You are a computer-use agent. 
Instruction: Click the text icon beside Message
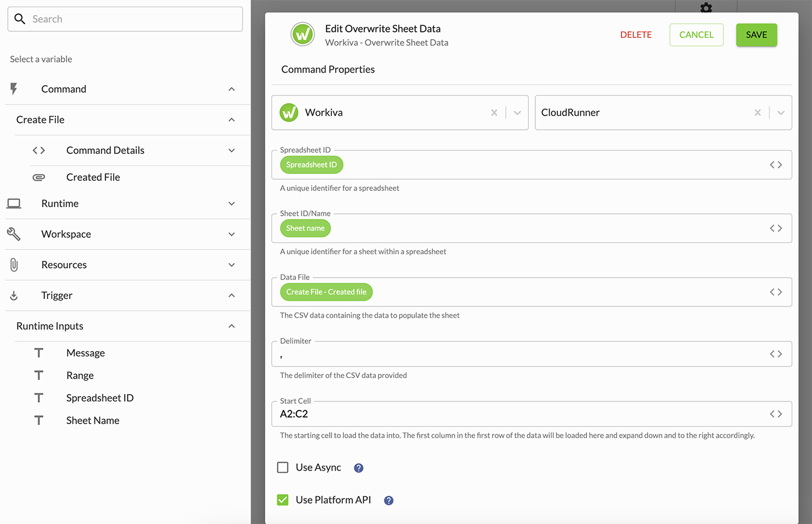coord(38,353)
